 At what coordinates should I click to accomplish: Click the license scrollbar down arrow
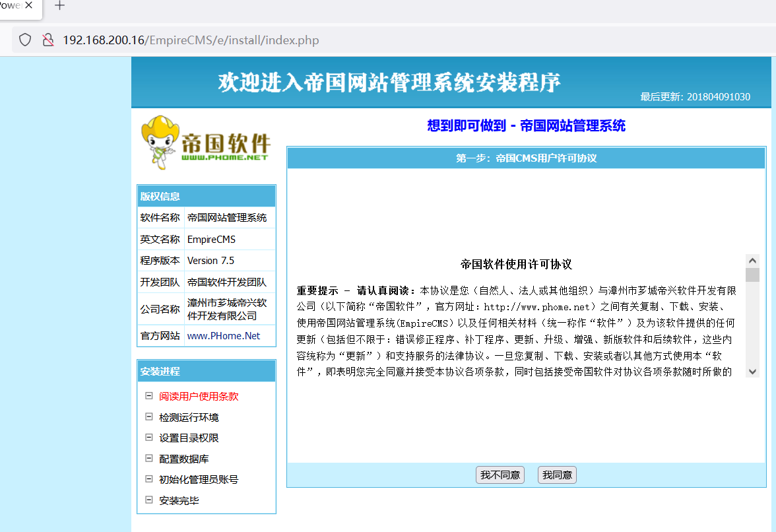[x=752, y=372]
